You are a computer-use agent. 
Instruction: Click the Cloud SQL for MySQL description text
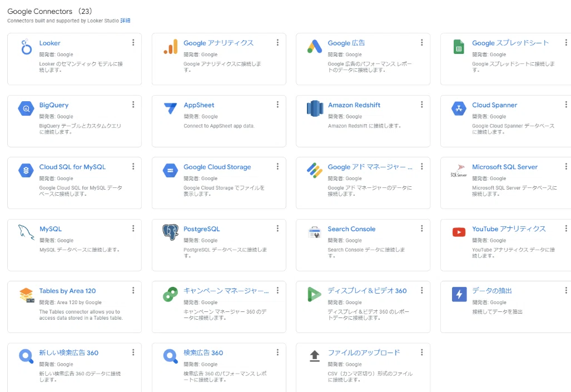[81, 191]
